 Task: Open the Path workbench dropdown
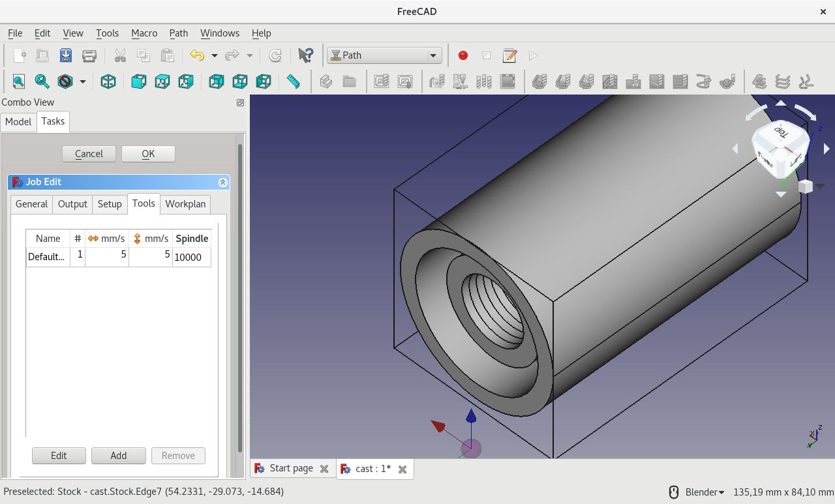(384, 55)
